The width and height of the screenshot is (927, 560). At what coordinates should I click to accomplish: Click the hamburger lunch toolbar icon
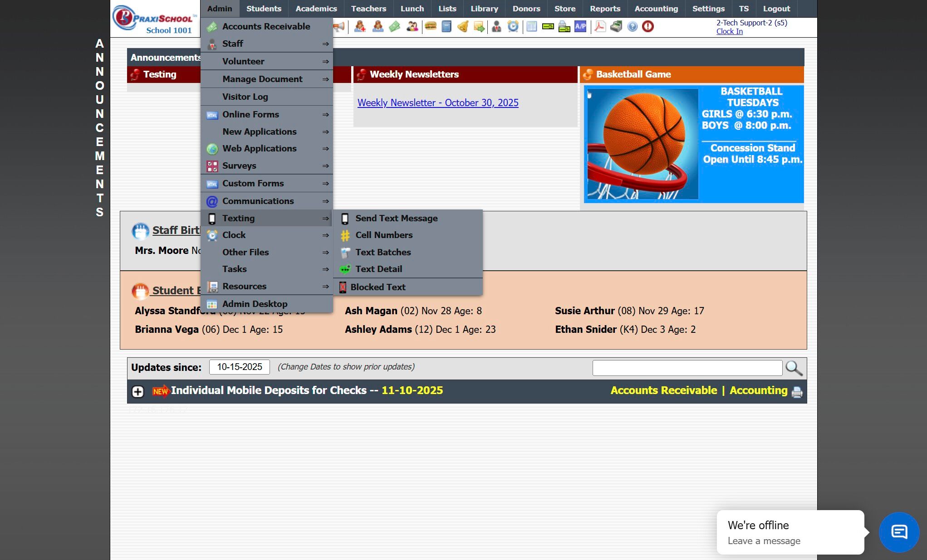click(430, 26)
